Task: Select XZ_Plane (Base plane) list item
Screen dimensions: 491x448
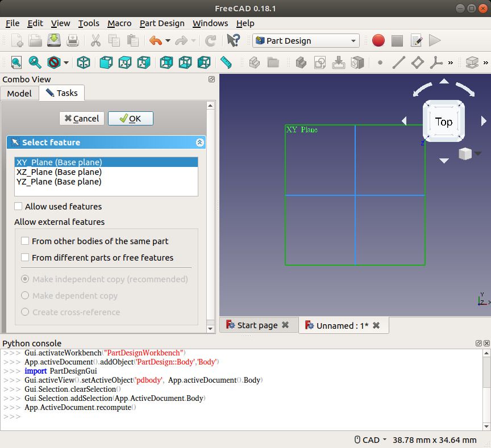Action: click(106, 172)
